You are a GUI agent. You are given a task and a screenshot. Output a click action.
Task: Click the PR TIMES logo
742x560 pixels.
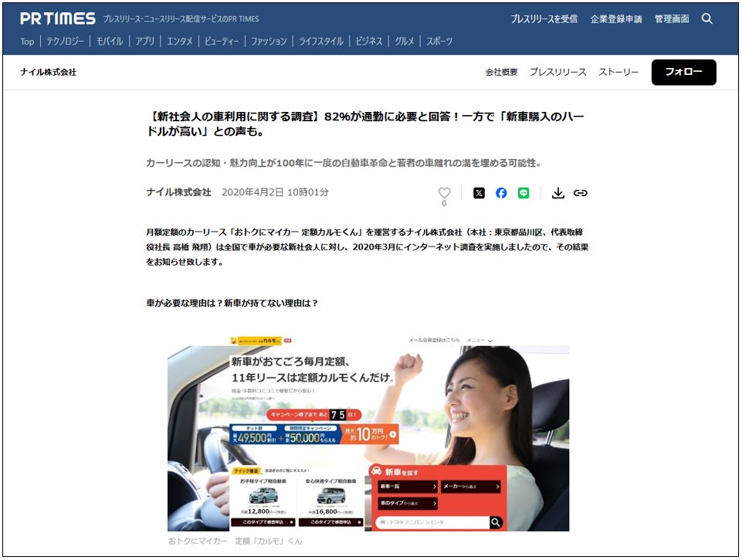coord(58,19)
